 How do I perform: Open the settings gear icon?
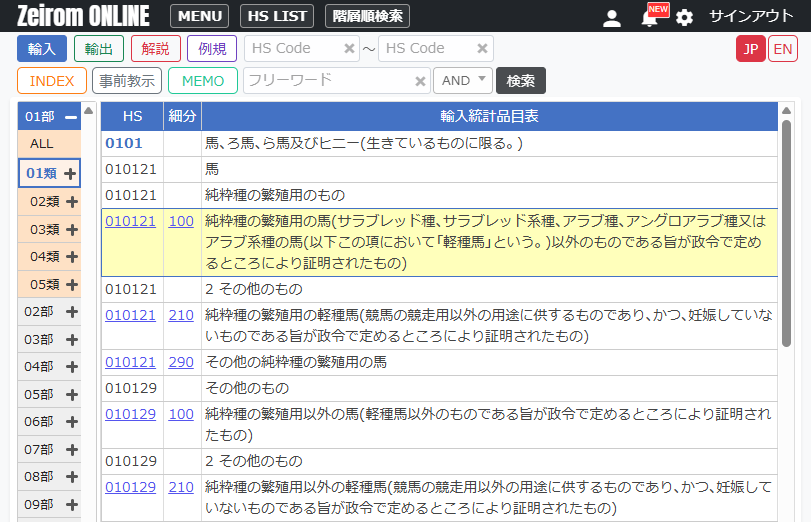point(684,18)
